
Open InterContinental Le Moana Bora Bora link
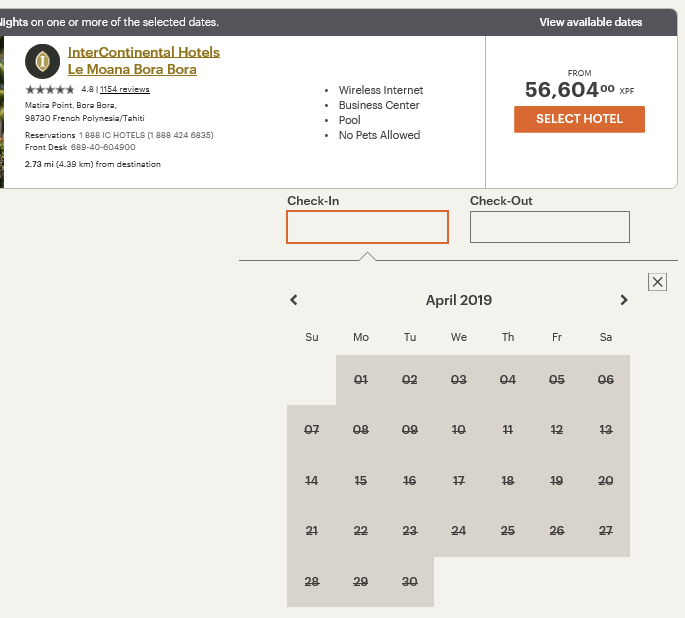click(x=143, y=61)
